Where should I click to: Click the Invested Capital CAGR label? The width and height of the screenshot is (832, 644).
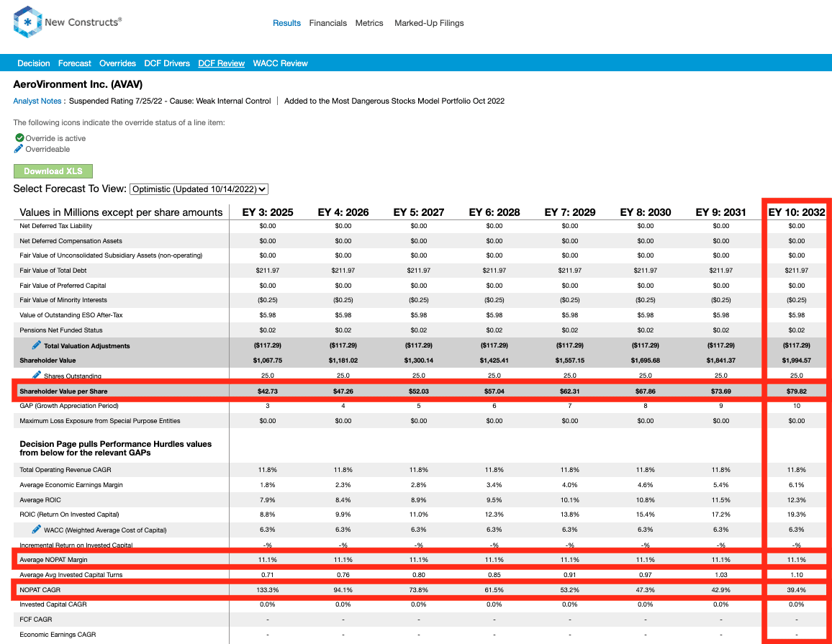coord(53,604)
